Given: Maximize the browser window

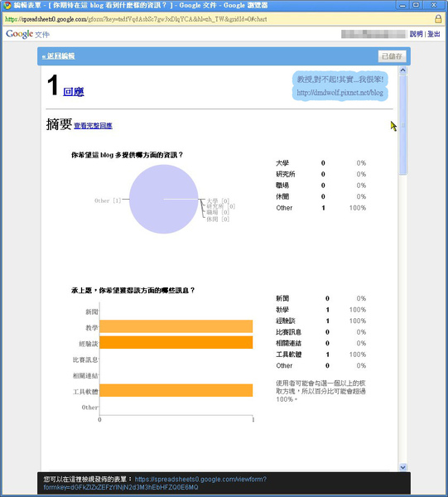Looking at the screenshot, I should [416, 6].
